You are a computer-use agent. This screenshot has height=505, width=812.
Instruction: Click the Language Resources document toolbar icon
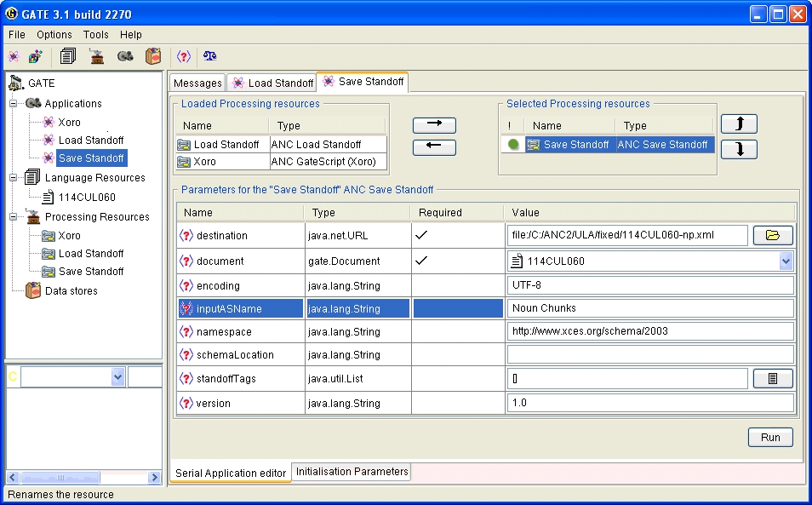[x=68, y=56]
